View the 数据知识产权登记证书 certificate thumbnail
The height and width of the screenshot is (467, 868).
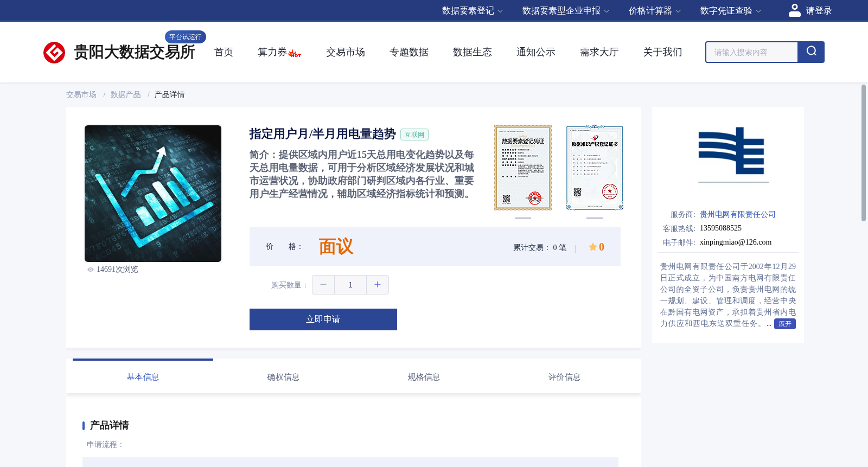(595, 168)
